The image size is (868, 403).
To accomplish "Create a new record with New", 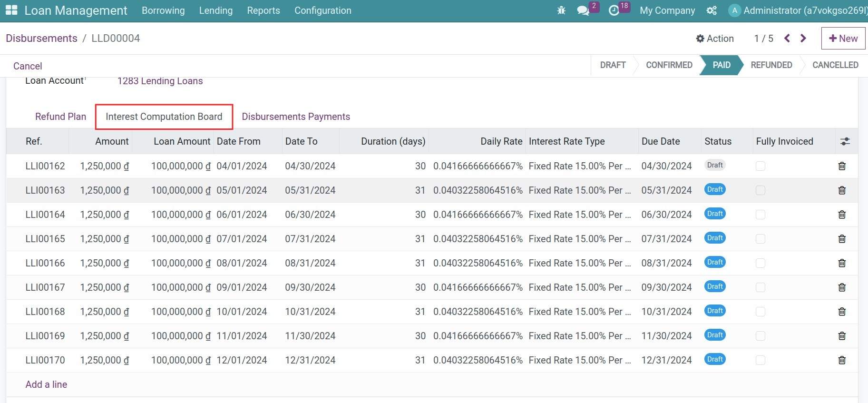I will 843,38.
